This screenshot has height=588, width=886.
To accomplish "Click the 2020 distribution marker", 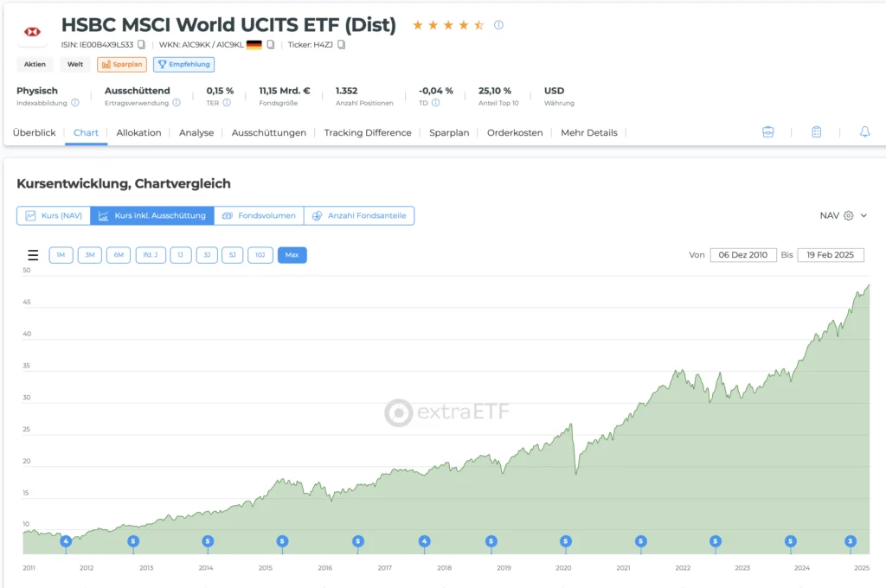I will pos(566,541).
